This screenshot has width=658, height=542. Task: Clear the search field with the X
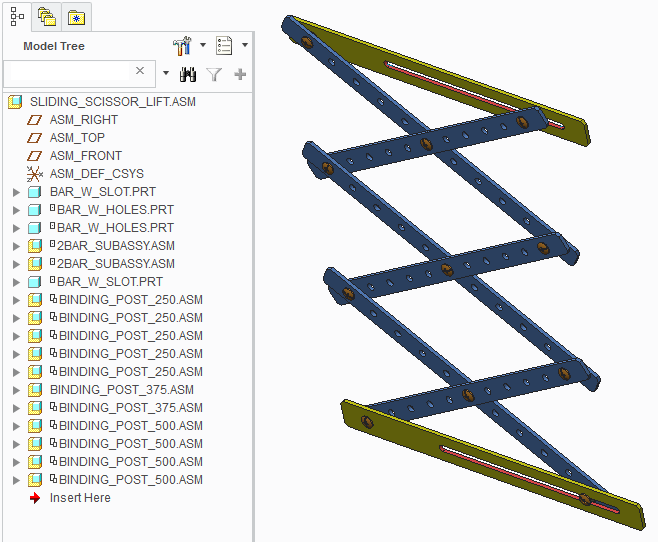pos(140,71)
